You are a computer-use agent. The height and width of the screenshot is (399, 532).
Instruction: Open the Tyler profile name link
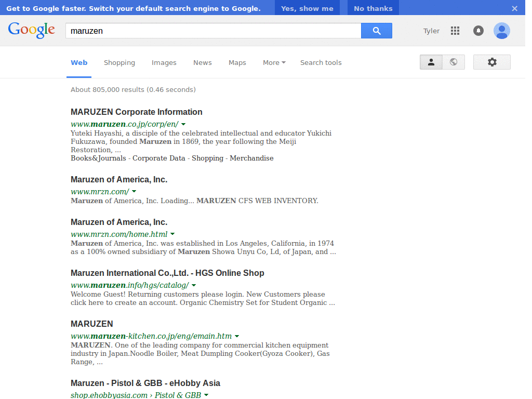[431, 31]
